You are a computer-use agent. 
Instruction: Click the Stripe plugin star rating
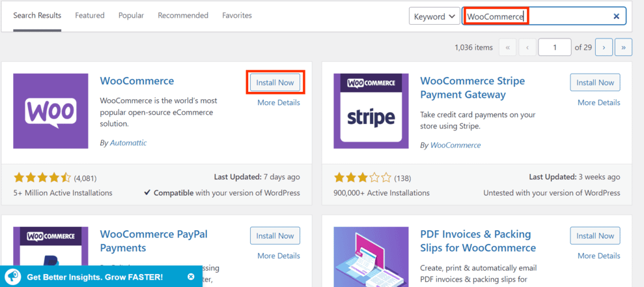pos(363,178)
